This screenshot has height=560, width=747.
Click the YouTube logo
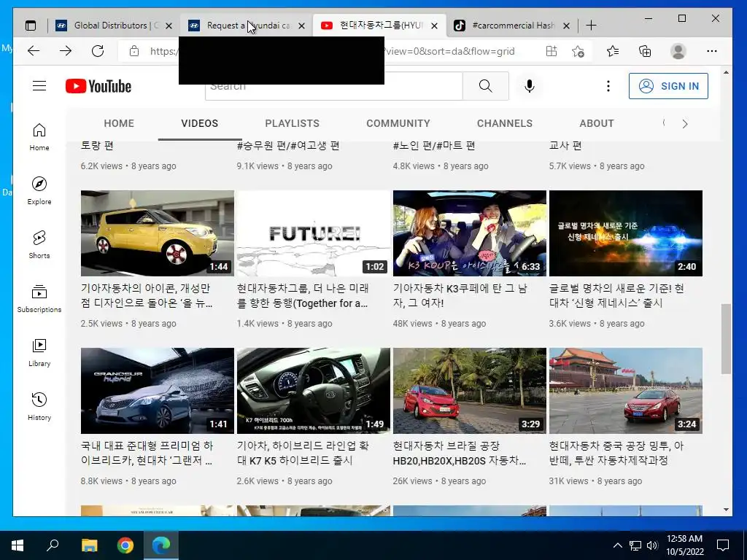click(98, 86)
